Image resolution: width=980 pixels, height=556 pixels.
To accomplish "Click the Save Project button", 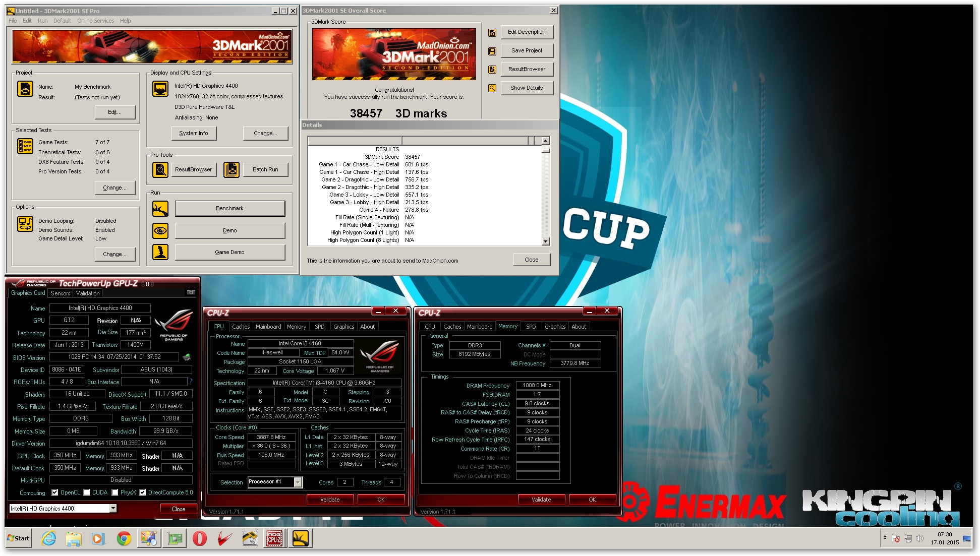I will coord(527,51).
